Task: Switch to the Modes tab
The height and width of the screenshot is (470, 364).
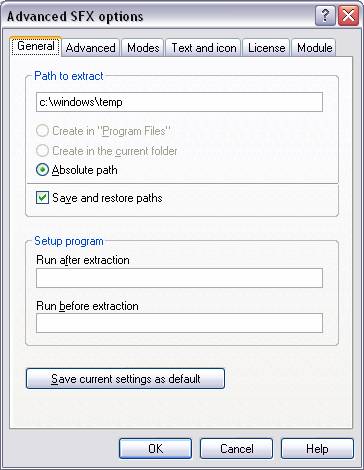Action: pos(143,48)
